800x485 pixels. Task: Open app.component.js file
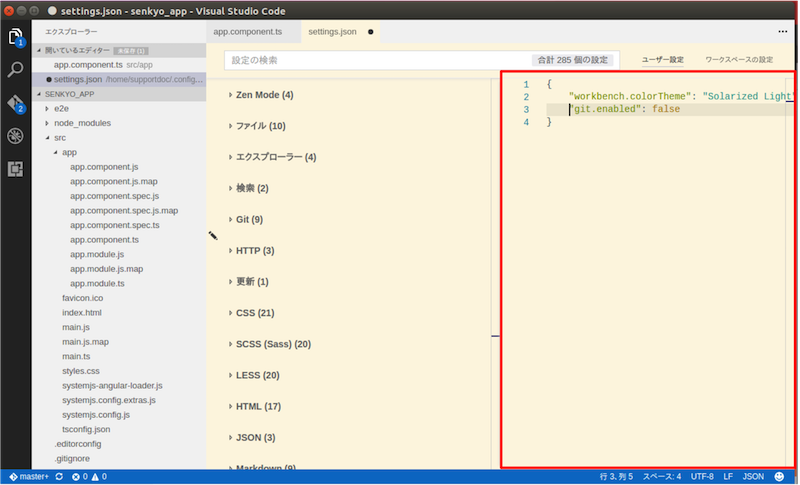pos(104,167)
